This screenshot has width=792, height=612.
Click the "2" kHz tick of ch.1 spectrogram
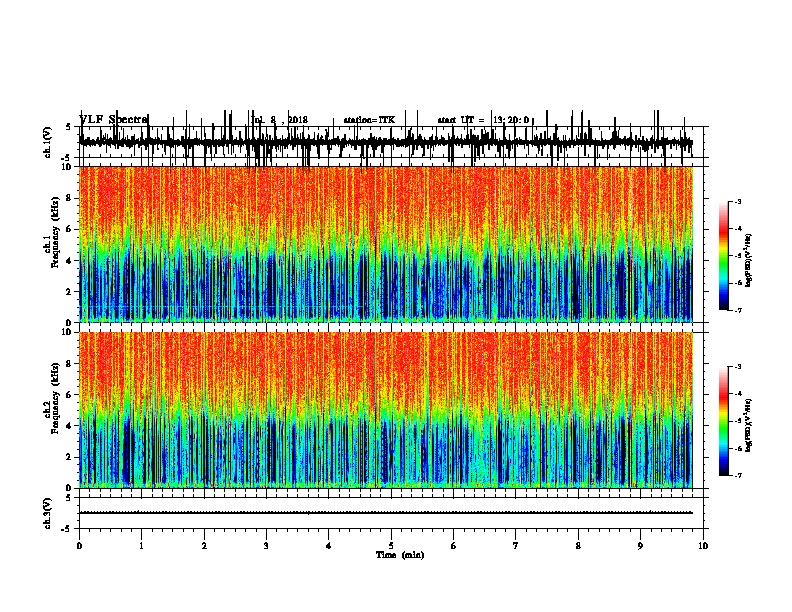tap(69, 291)
